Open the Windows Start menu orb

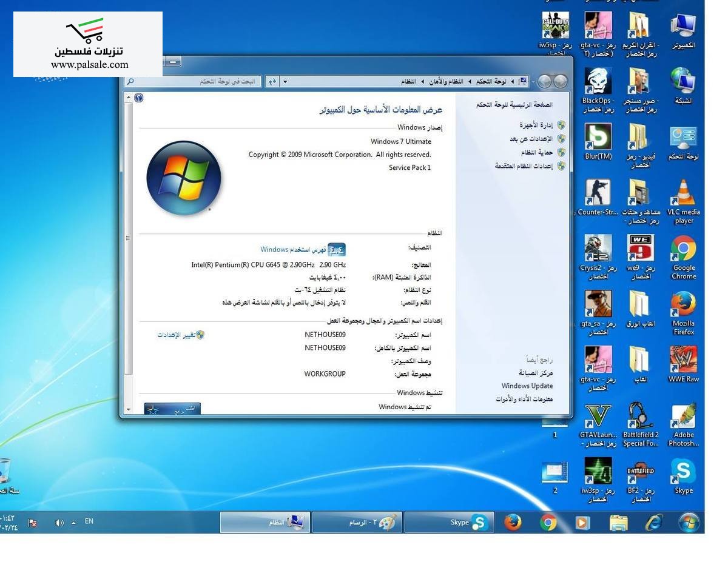[689, 522]
